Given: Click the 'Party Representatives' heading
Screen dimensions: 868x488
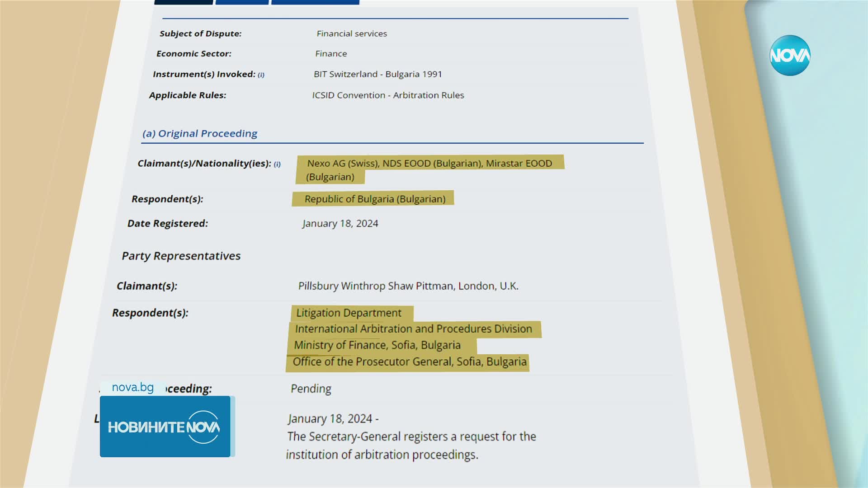Looking at the screenshot, I should click(x=181, y=256).
